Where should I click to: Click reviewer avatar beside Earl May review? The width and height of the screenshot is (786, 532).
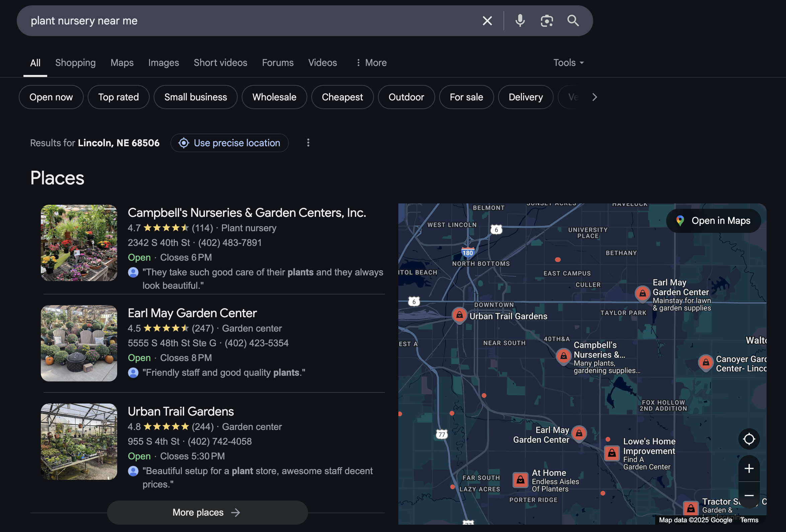click(x=133, y=373)
